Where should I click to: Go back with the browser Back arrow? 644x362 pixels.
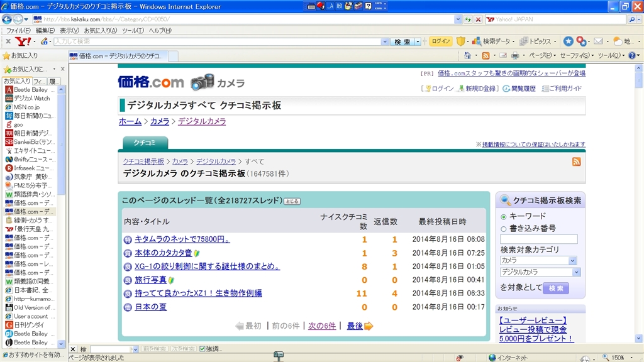pos(7,19)
